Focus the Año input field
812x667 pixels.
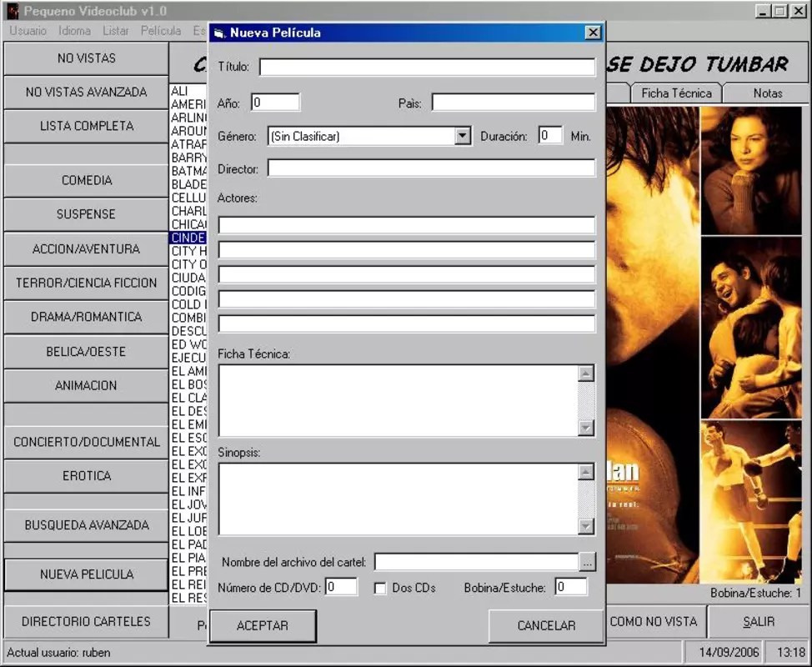coord(275,102)
